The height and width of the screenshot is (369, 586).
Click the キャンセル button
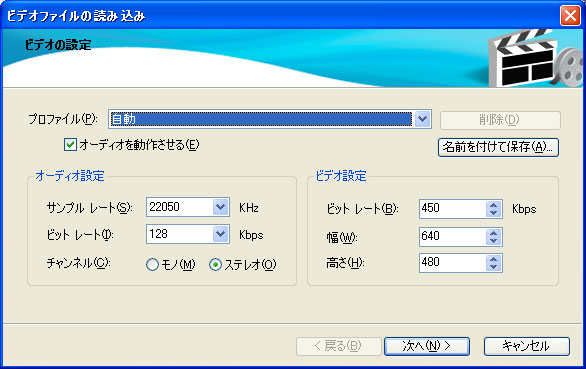coord(527,346)
